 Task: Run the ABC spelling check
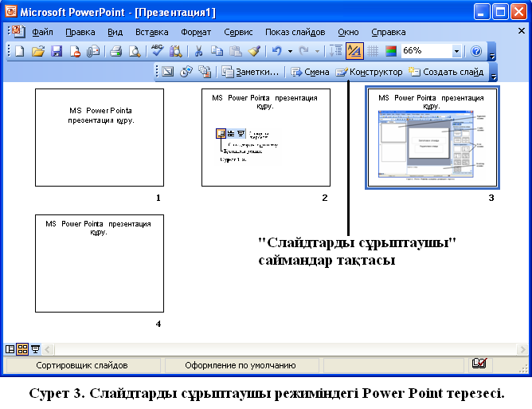tap(157, 50)
